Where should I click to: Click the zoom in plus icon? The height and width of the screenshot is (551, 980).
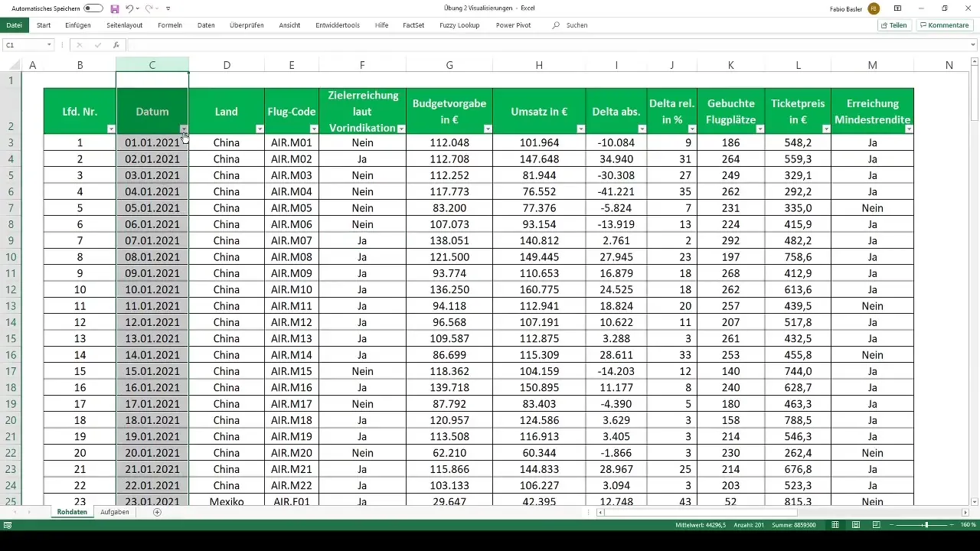(x=953, y=525)
